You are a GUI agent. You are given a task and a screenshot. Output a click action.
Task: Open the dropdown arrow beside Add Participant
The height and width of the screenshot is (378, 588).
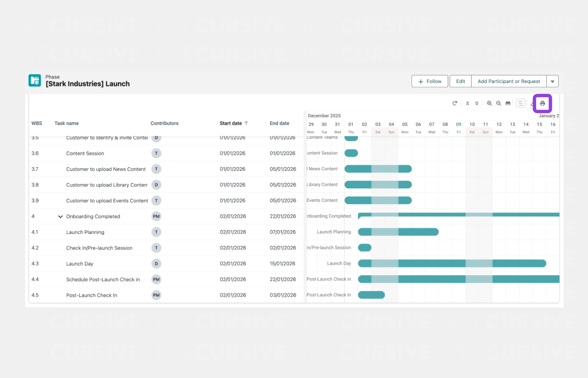[x=552, y=81]
